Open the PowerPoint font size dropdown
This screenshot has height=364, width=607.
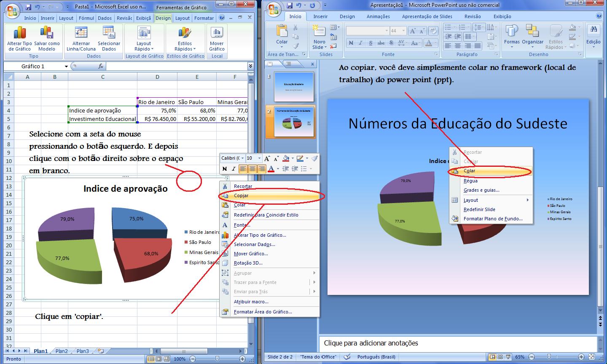click(403, 31)
